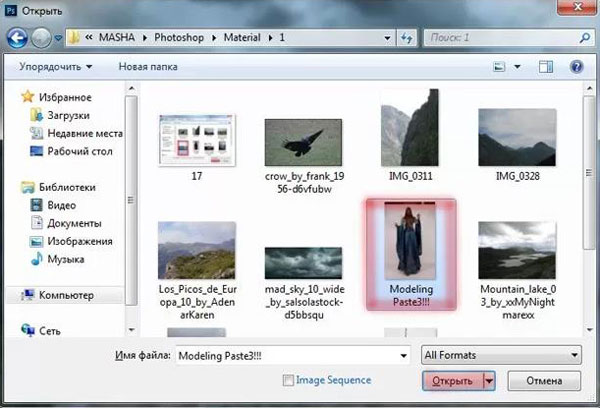Click Photoshop in the address path
This screenshot has height=408, width=600.
click(x=179, y=38)
